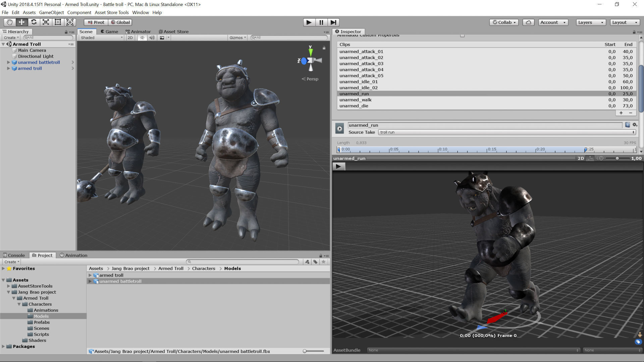Open the Gizmos dropdown
The image size is (644, 362).
238,38
